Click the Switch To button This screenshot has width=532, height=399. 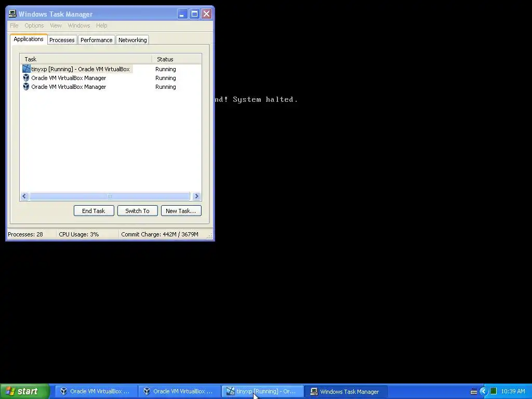click(x=137, y=211)
